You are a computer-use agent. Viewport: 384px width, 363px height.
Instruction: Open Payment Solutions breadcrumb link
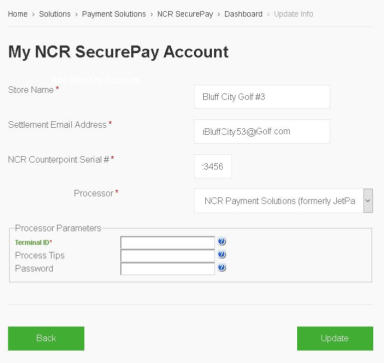tap(114, 14)
